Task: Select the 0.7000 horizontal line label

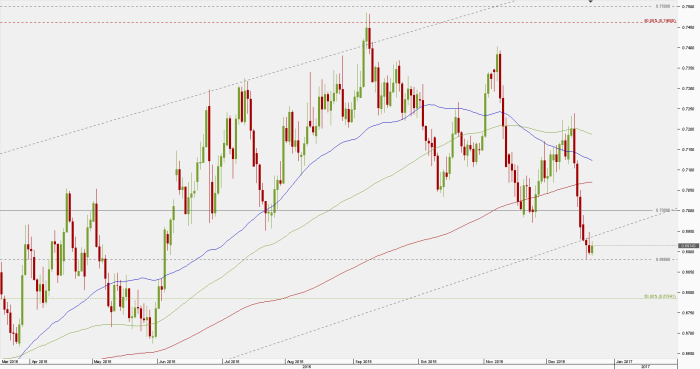Action: 663,210
